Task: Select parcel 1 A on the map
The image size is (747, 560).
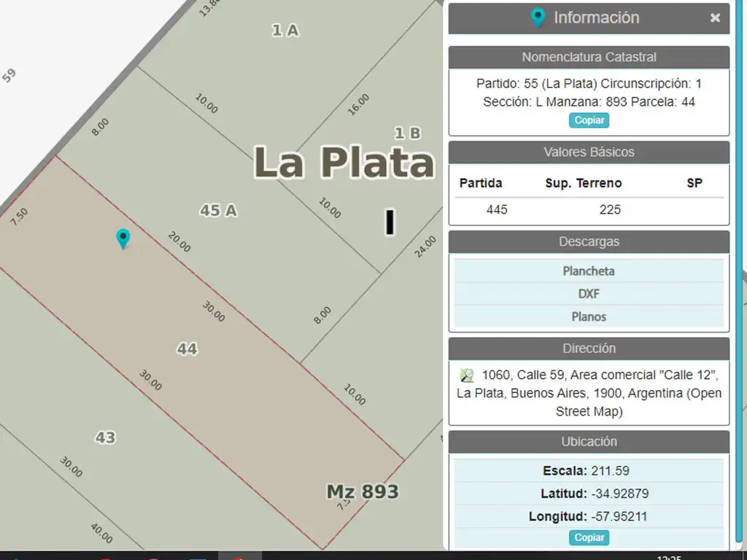Action: 285,31
